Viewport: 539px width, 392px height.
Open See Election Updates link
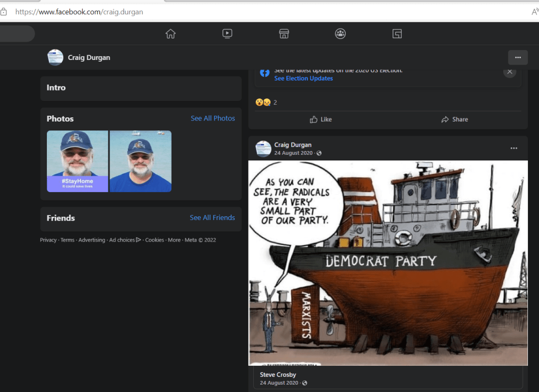[303, 78]
